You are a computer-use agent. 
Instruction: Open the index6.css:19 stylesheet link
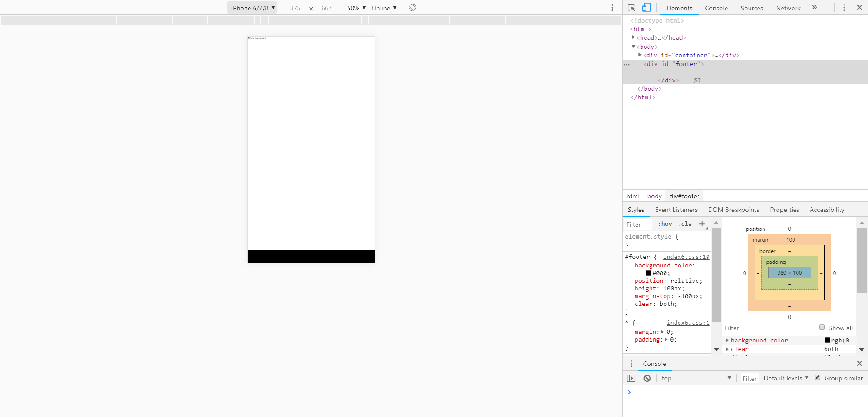click(x=685, y=257)
